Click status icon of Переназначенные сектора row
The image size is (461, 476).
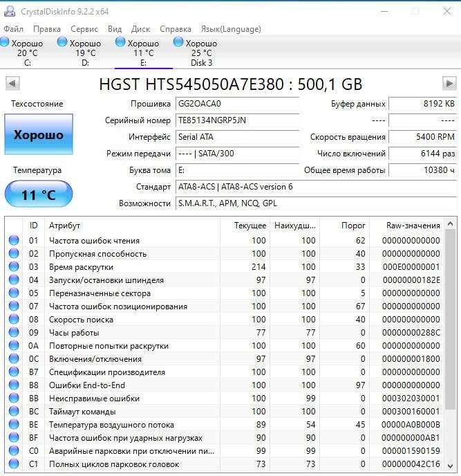pyautogui.click(x=14, y=293)
